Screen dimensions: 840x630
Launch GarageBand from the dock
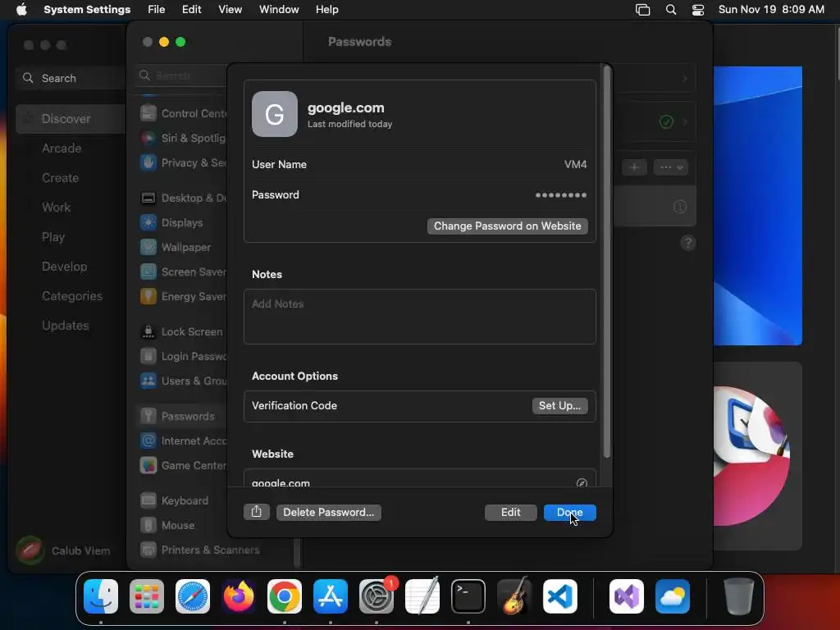pos(514,596)
